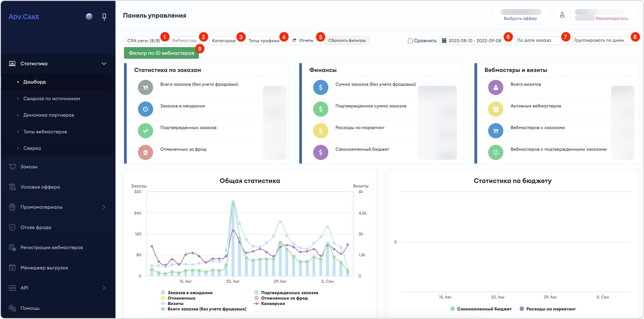Click the blue dollar icon for Сумма заказов
Image resolution: width=644 pixels, height=319 pixels.
point(320,87)
